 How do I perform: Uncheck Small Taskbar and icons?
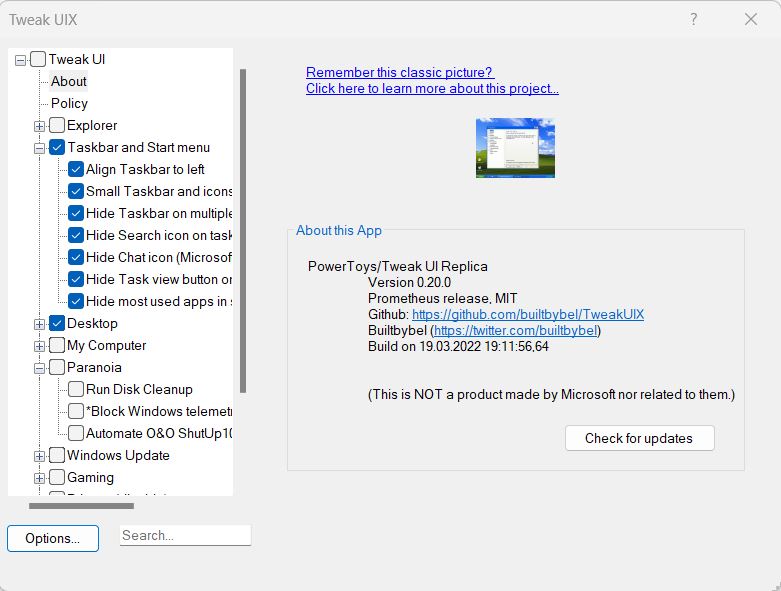pos(76,191)
